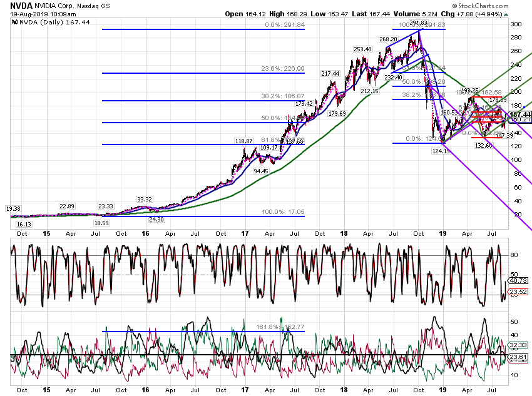Click the 253.40 price peak label
This screenshot has width=532, height=396.
[x=362, y=49]
